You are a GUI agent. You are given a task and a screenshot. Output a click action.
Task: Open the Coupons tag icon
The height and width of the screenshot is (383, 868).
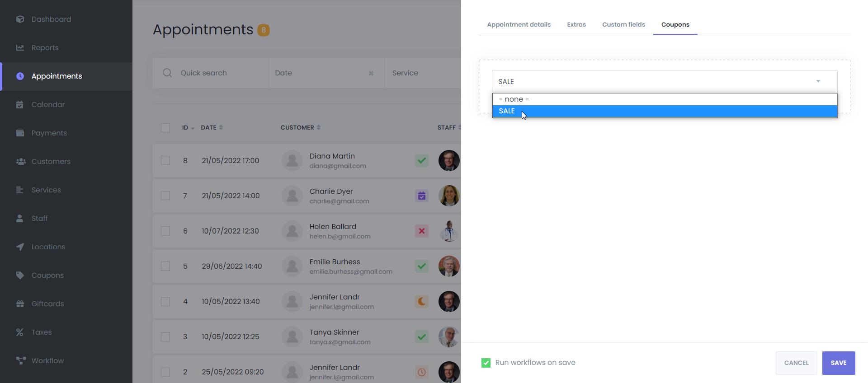tap(20, 275)
